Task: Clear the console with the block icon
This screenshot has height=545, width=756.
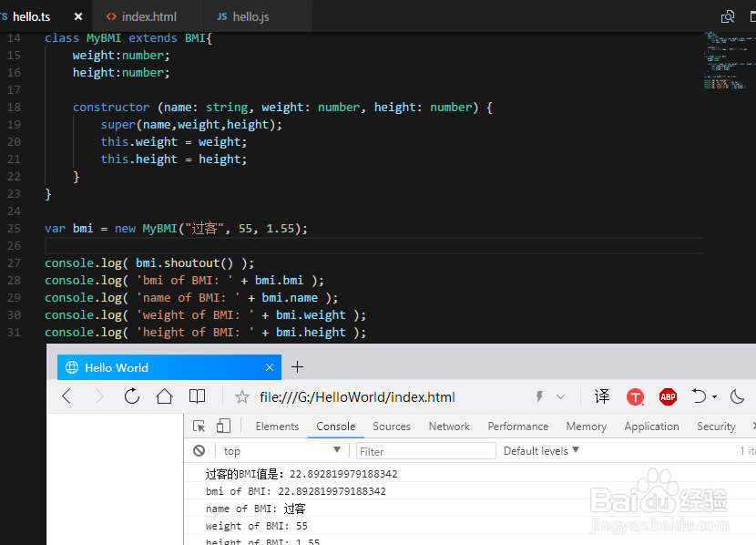Action: (x=199, y=450)
